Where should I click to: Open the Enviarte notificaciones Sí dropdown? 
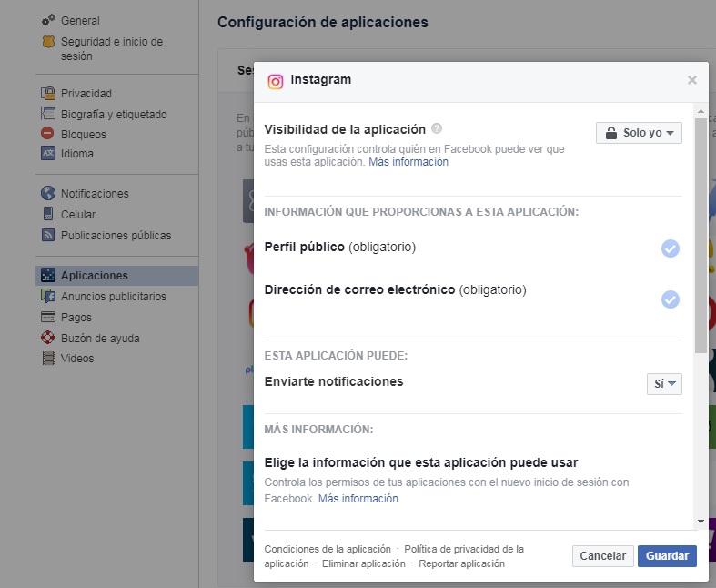664,384
